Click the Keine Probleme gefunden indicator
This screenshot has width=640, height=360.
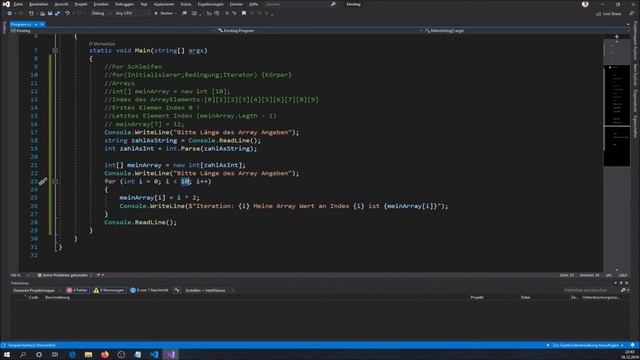pyautogui.click(x=63, y=275)
